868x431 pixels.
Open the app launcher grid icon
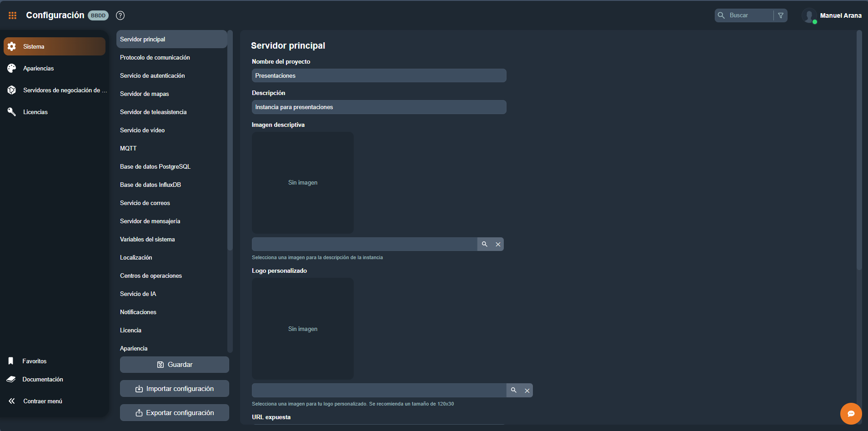(x=12, y=15)
